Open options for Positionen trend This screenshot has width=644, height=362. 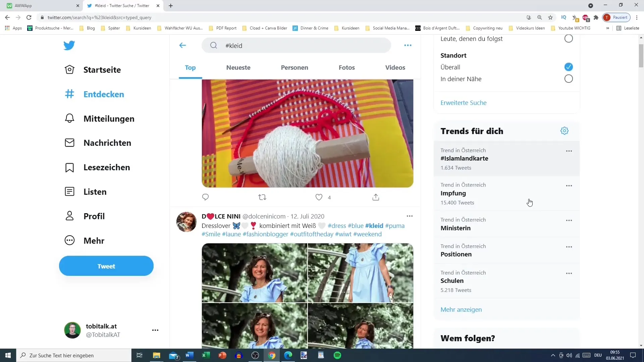[x=569, y=247]
